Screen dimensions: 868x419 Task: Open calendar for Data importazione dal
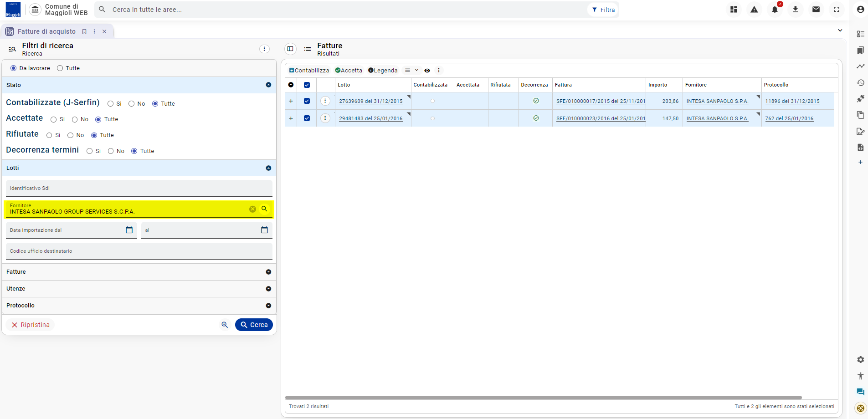[129, 230]
